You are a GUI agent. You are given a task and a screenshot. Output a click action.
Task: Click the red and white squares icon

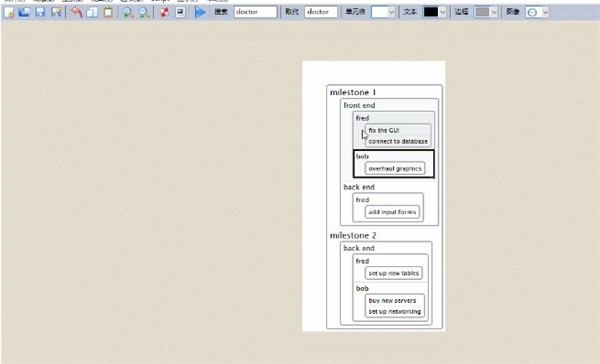pyautogui.click(x=165, y=12)
